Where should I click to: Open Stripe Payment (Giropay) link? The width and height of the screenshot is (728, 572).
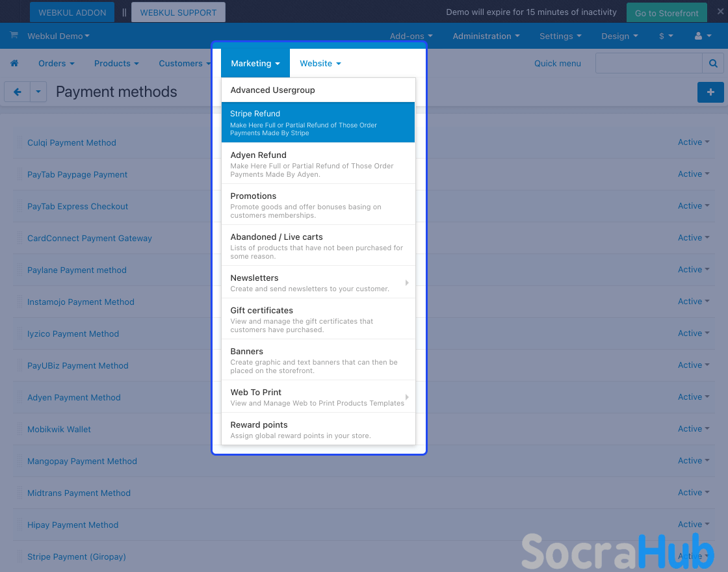(77, 556)
